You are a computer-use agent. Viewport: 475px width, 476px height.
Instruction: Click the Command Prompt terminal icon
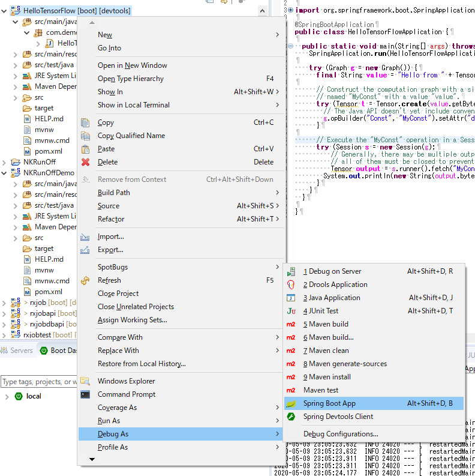pyautogui.click(x=85, y=394)
